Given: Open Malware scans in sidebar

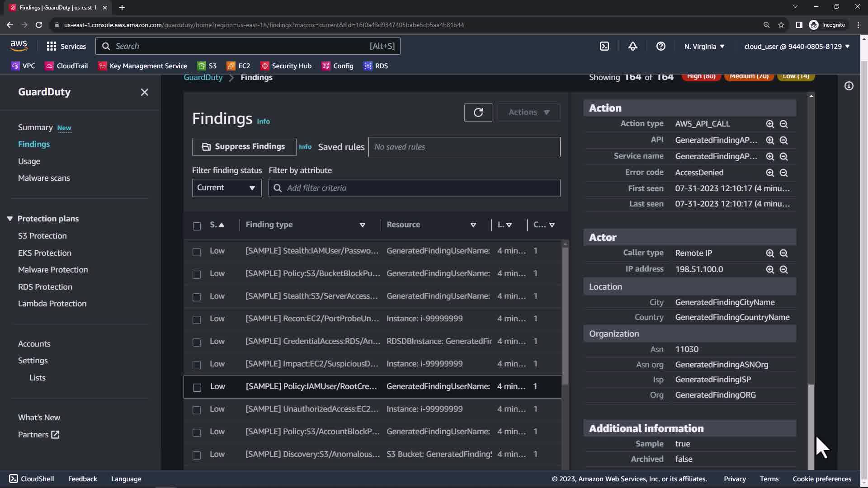Looking at the screenshot, I should click(x=44, y=178).
